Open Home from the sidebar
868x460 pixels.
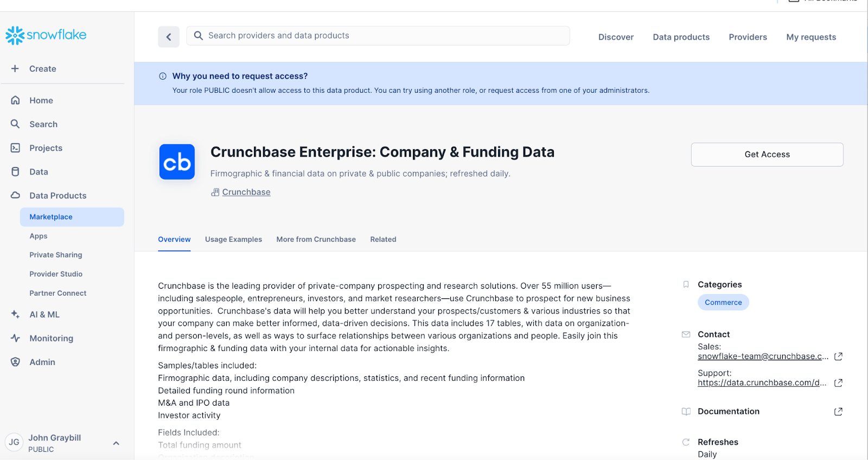41,100
